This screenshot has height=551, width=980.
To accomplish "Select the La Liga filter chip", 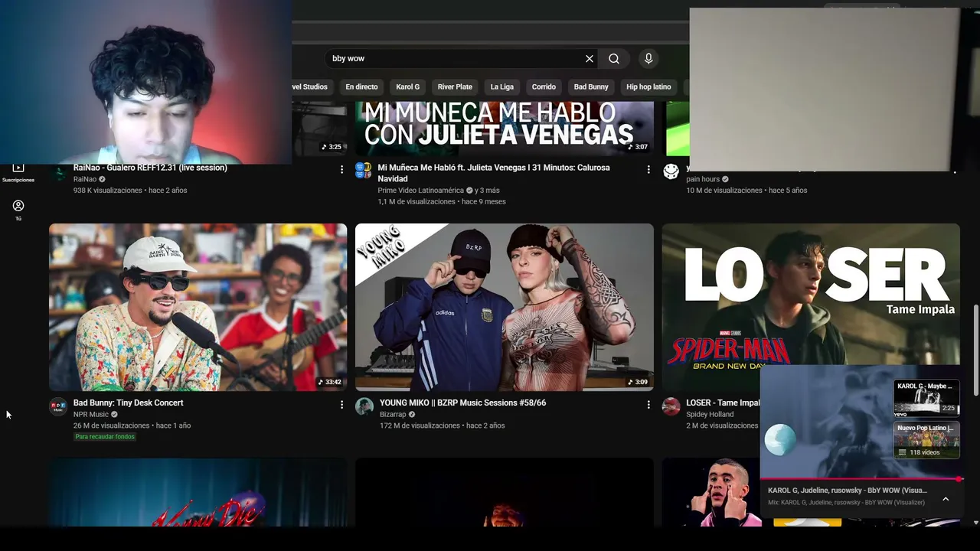I will 502,87.
